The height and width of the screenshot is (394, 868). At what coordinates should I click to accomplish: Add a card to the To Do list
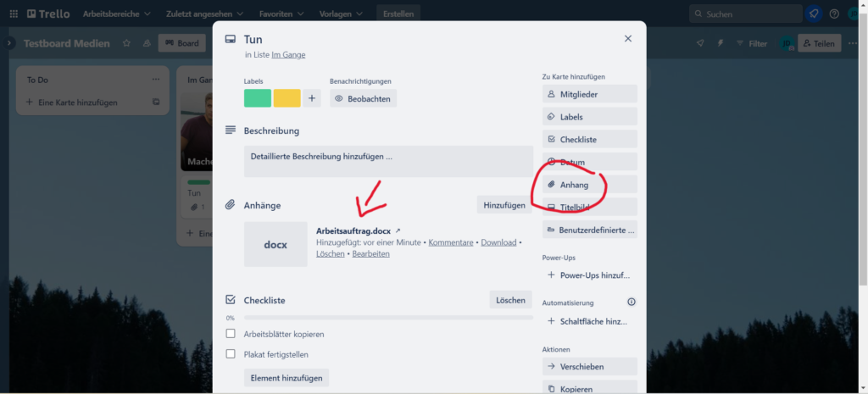72,103
